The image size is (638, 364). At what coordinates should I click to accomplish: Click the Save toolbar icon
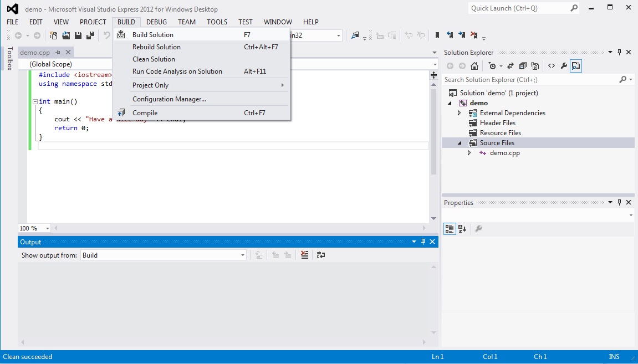tap(78, 35)
